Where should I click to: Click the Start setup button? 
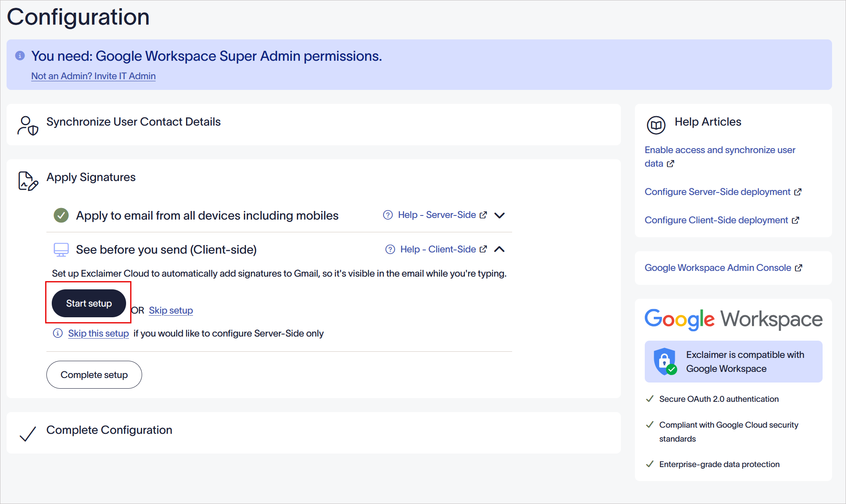pyautogui.click(x=89, y=303)
